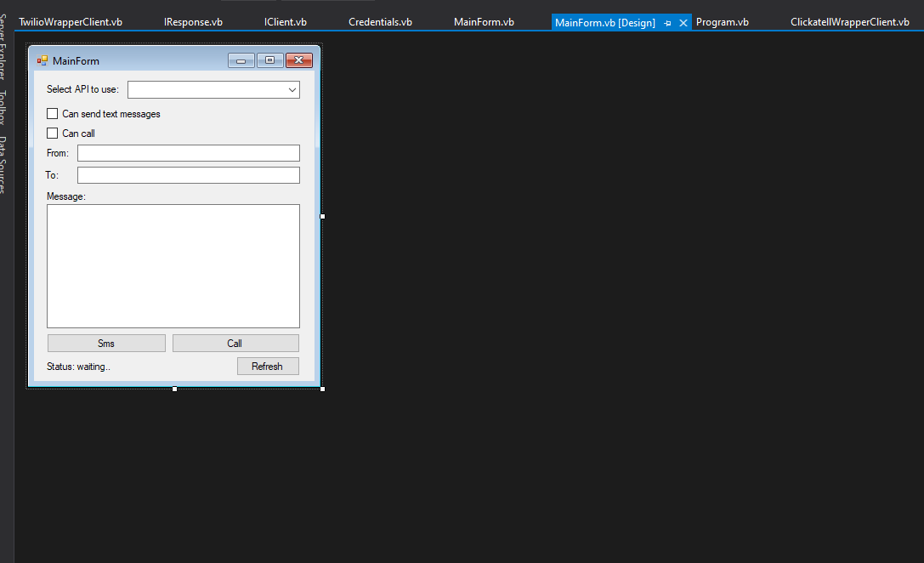Open the Data Sources side panel

(3, 165)
